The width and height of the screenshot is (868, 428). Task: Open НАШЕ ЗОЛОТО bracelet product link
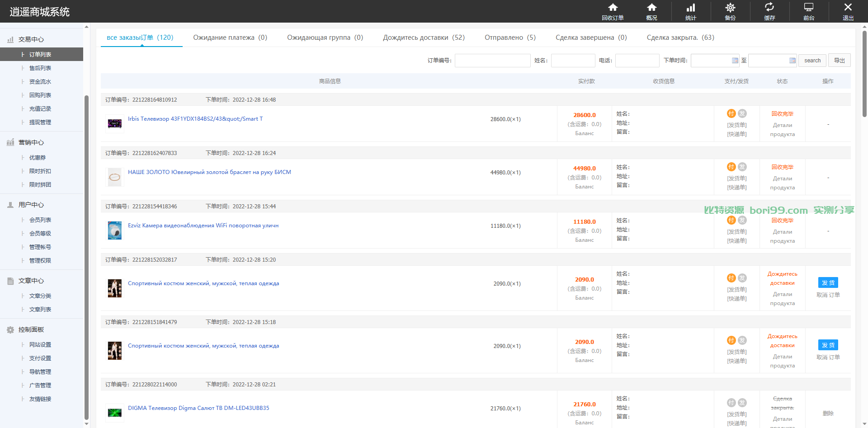click(209, 172)
